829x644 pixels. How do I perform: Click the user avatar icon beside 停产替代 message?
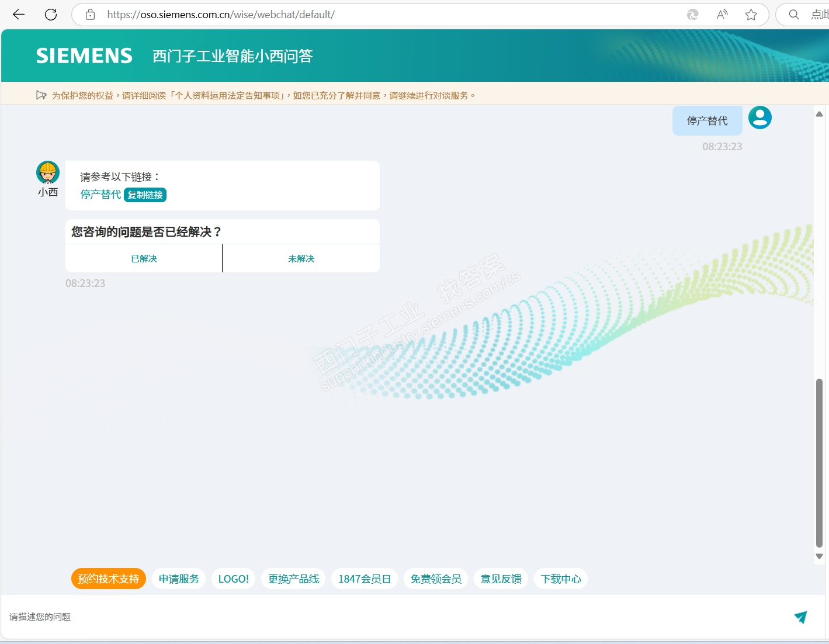(760, 117)
